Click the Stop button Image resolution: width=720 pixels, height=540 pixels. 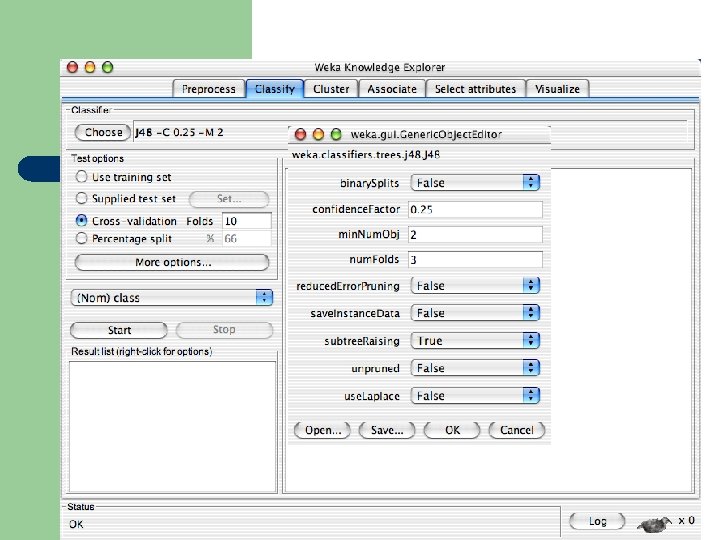pos(224,330)
